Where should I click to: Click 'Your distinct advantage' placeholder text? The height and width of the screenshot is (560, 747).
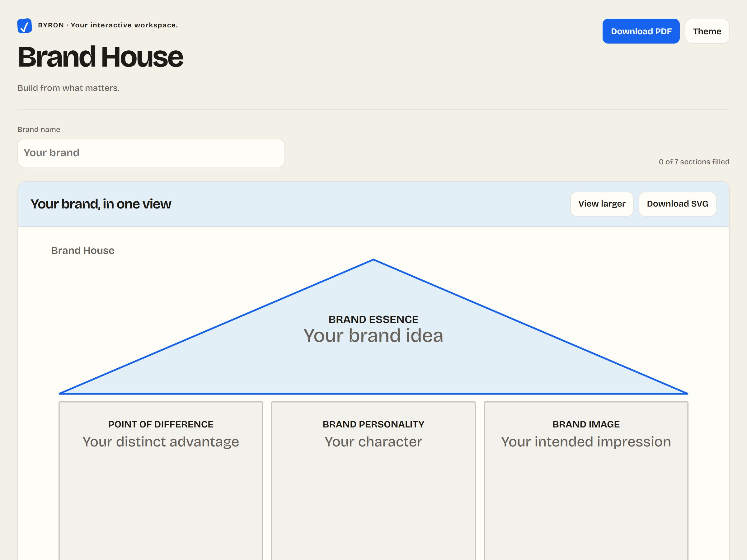[x=161, y=442]
